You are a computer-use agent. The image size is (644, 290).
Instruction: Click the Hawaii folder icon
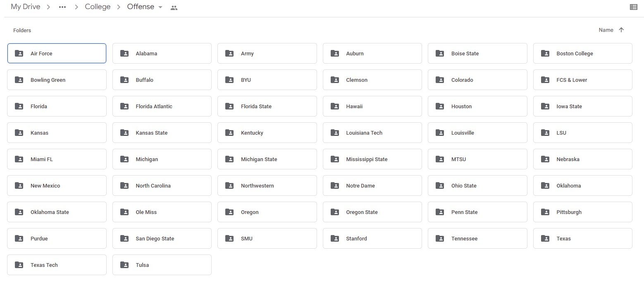(334, 106)
